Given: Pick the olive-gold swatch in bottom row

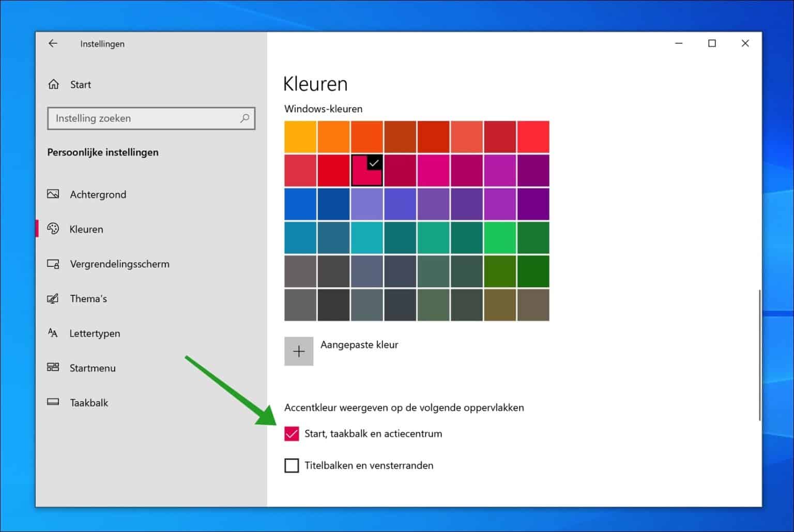Looking at the screenshot, I should point(500,305).
